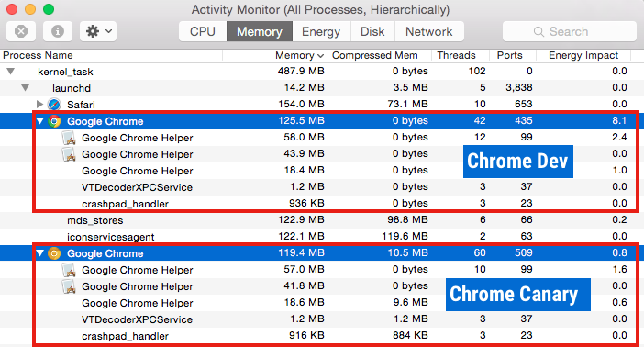Click the Safari compass icon
This screenshot has height=347, width=644.
[54, 105]
